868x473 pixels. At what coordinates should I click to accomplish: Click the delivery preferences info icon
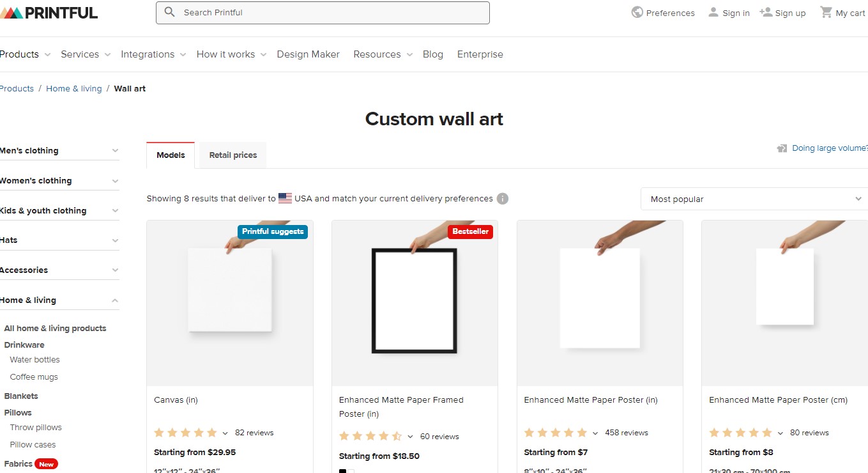point(503,198)
